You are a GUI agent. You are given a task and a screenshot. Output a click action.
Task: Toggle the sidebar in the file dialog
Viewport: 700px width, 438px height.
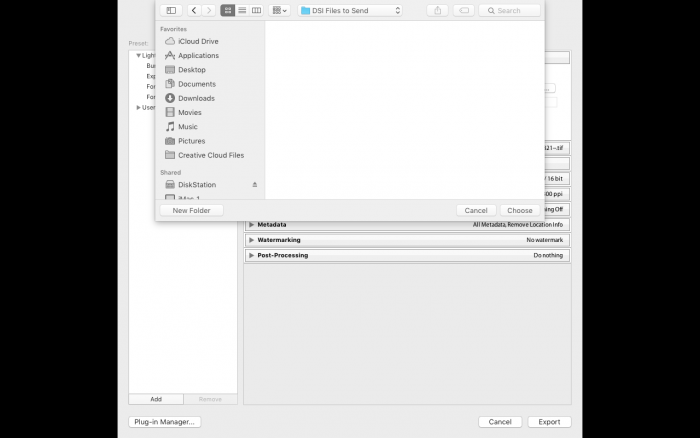tap(171, 10)
